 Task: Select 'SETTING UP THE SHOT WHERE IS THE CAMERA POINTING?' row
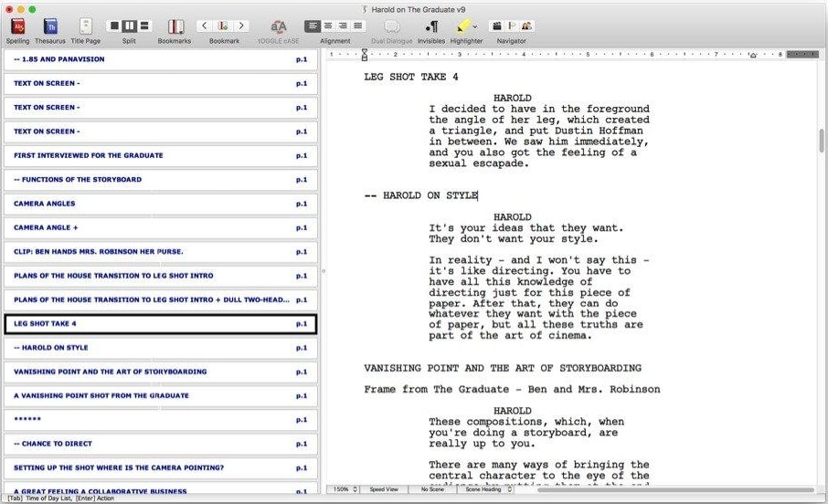click(x=161, y=468)
